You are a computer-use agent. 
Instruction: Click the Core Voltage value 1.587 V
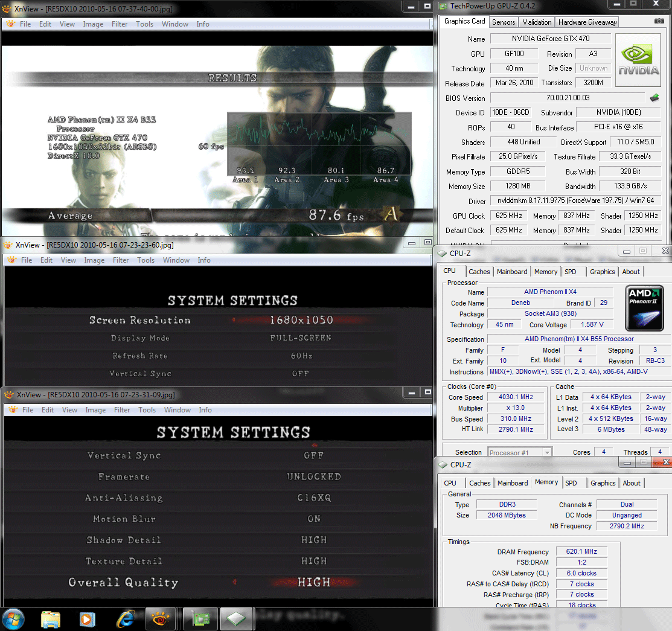(x=592, y=324)
